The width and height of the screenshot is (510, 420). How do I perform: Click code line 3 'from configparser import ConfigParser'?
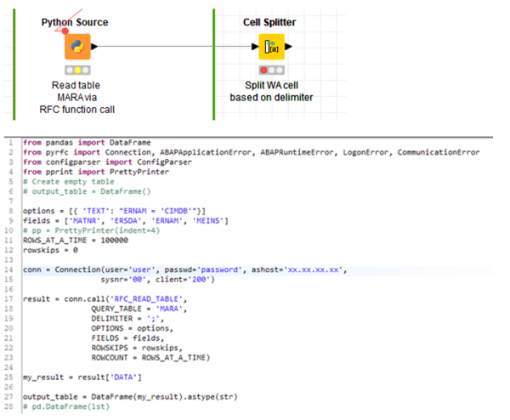pyautogui.click(x=107, y=162)
